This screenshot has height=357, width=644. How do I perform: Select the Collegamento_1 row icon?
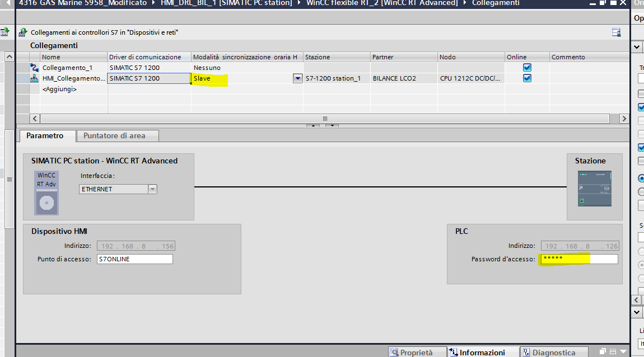click(35, 68)
